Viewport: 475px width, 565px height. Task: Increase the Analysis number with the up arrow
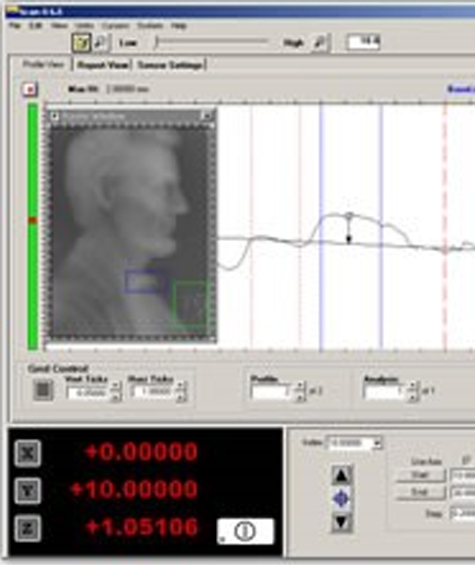click(x=413, y=386)
